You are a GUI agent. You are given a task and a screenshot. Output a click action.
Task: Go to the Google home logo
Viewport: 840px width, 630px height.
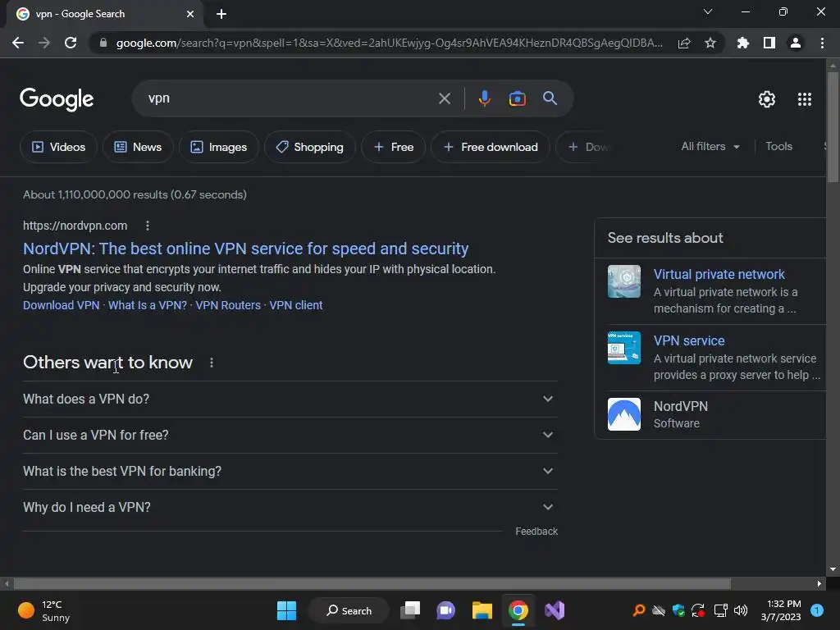[x=57, y=99]
